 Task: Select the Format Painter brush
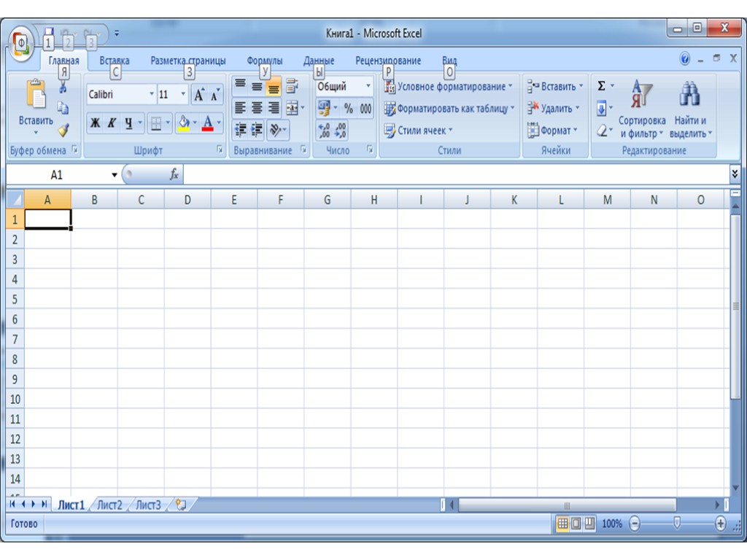coord(63,130)
